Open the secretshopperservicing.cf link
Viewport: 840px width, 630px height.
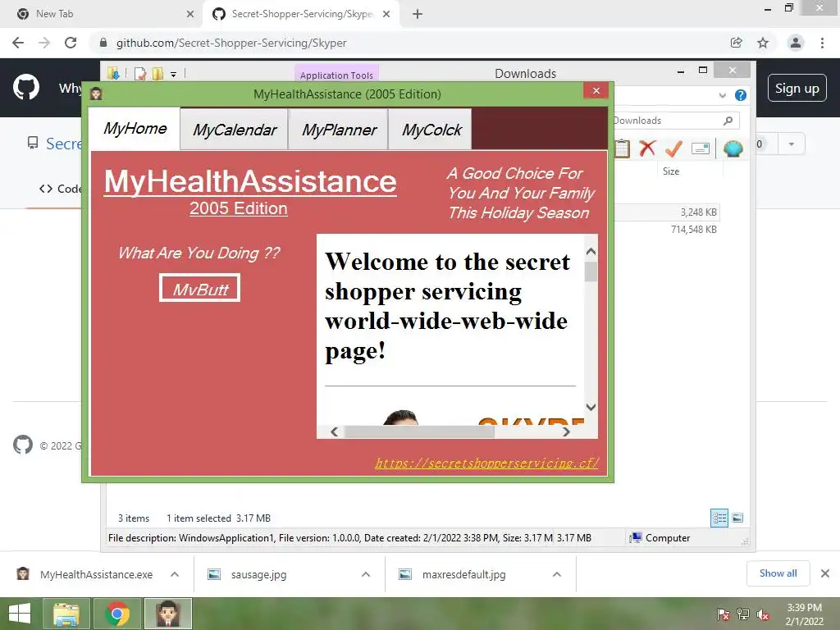[x=486, y=463]
